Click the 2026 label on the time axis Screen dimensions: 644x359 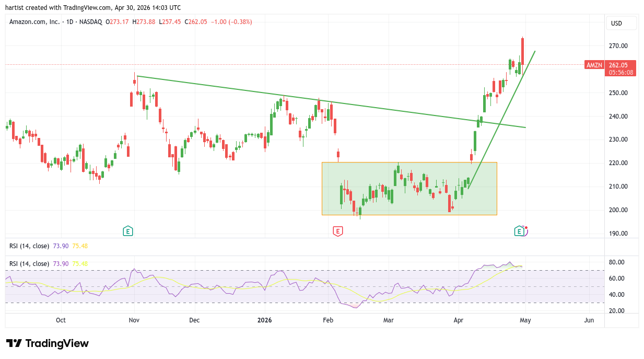click(265, 320)
